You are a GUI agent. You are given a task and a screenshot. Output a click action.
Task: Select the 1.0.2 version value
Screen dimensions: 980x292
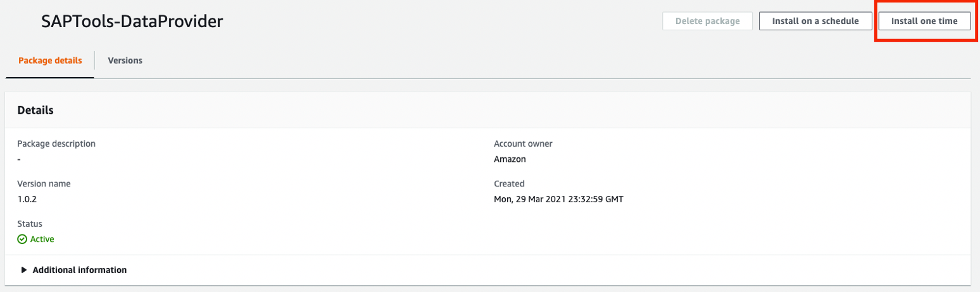(x=28, y=199)
